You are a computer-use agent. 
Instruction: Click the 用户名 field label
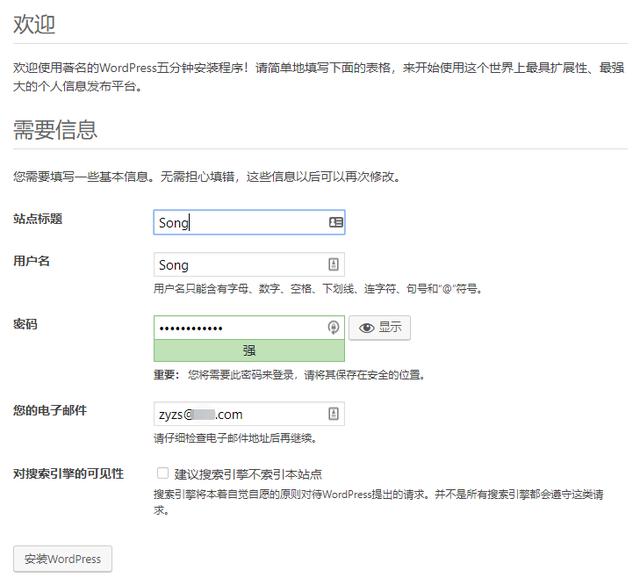click(31, 261)
